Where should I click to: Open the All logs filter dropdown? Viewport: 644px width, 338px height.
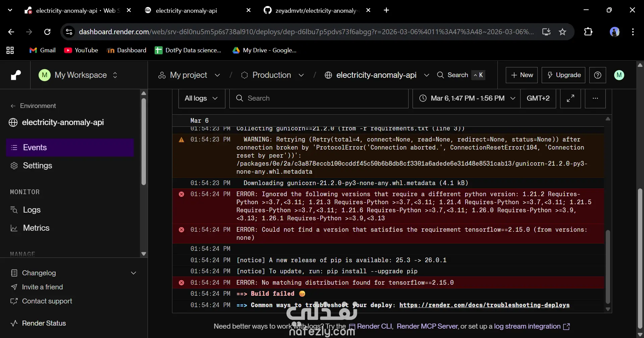(202, 98)
